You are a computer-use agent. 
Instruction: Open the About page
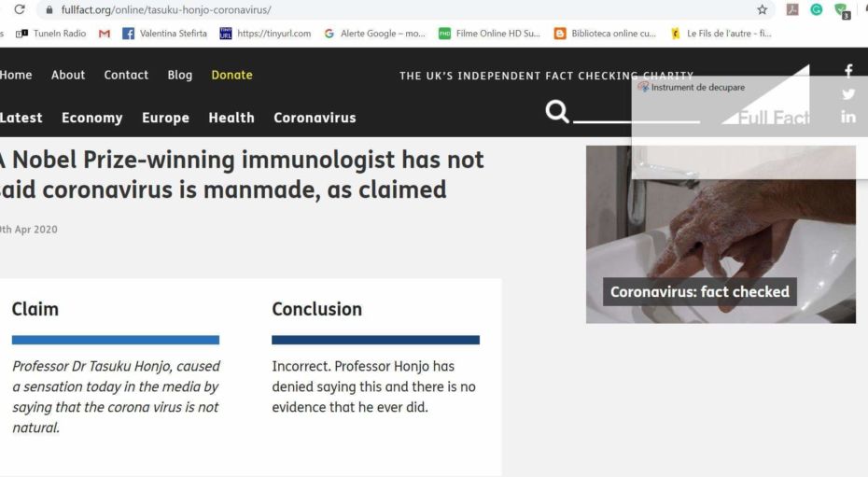coord(68,75)
